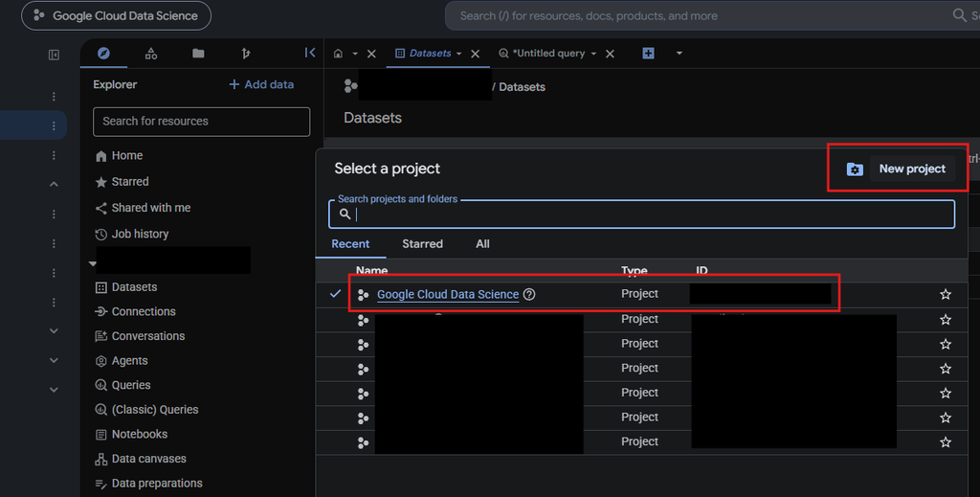Image resolution: width=980 pixels, height=497 pixels.
Task: Click the Search for resources field
Action: (201, 122)
